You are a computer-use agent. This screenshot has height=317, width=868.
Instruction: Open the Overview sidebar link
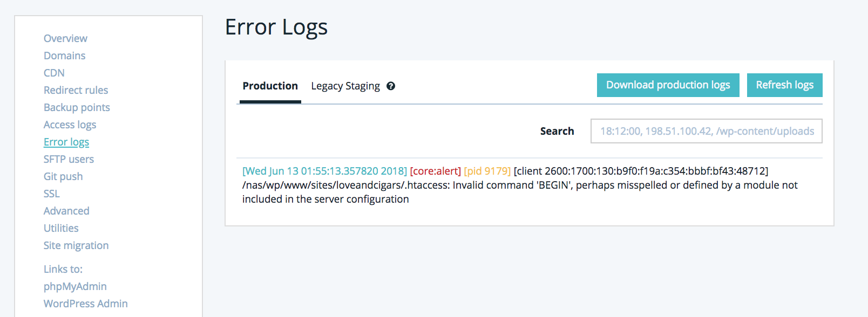(x=65, y=38)
